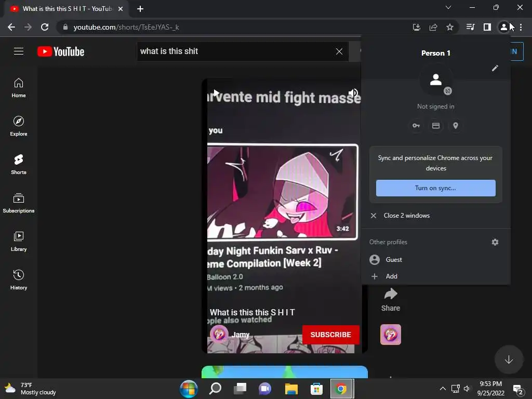The image size is (532, 399).
Task: Open Explore in YouTube sidebar
Action: click(19, 126)
